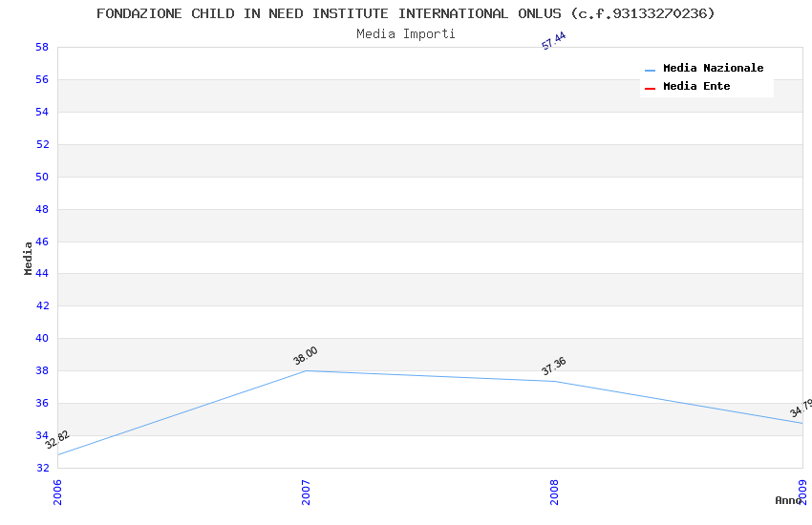Click the 38.00 data point label

(x=306, y=356)
